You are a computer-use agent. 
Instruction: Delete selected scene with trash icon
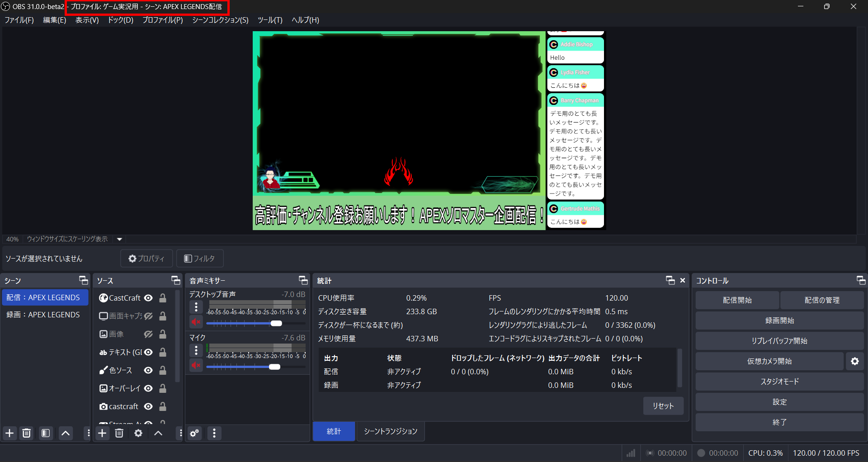27,433
